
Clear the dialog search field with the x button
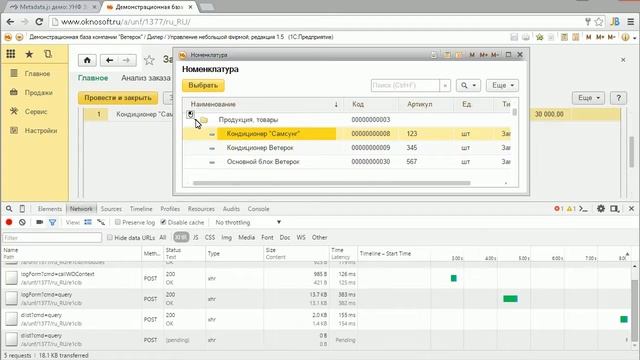click(x=445, y=85)
